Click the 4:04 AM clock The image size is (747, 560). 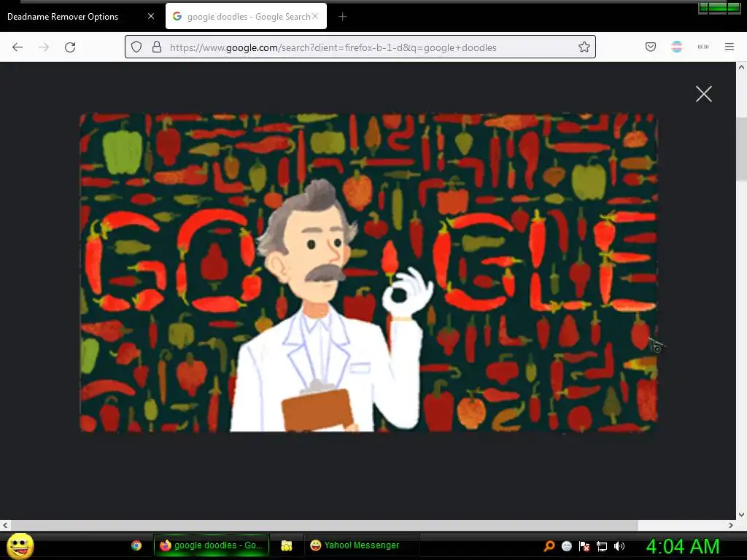[683, 546]
